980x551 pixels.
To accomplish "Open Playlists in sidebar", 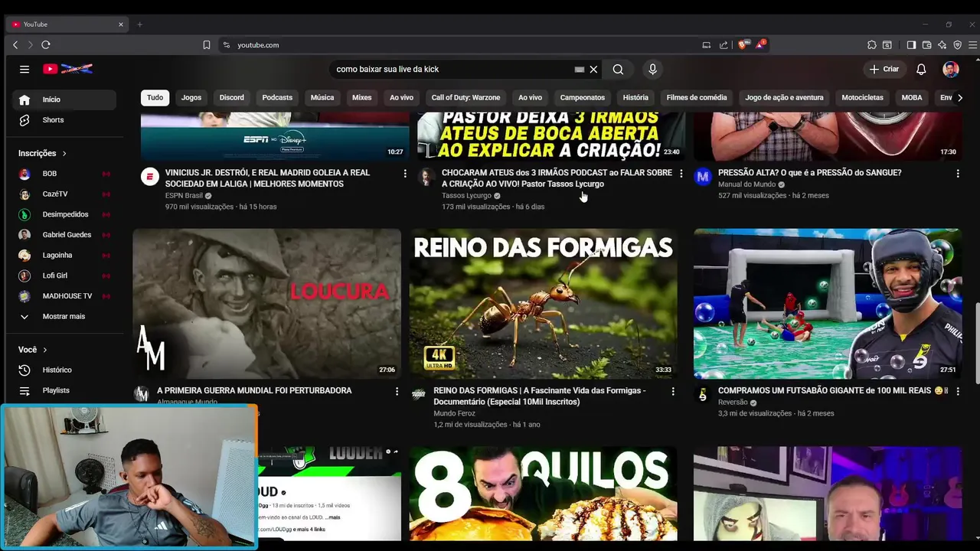I will click(x=64, y=390).
